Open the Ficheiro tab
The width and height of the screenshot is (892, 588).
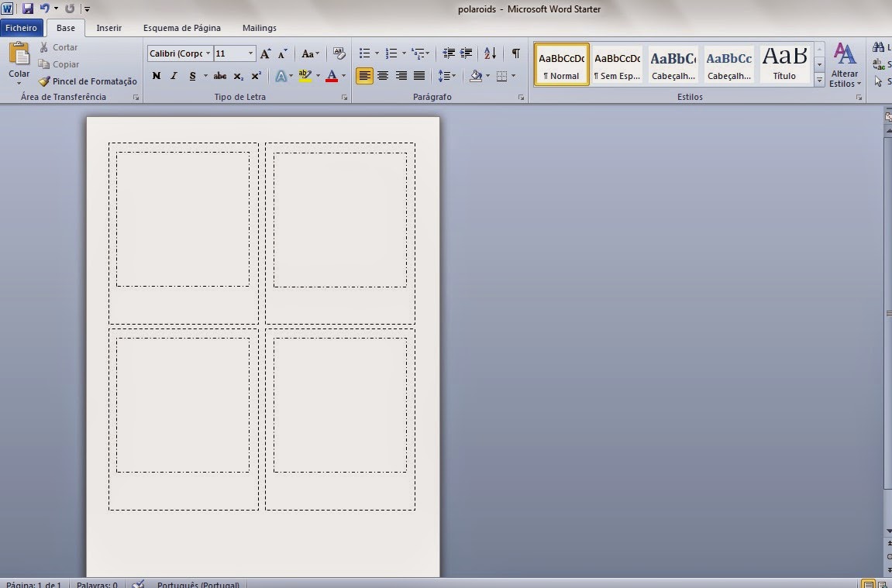click(x=21, y=28)
